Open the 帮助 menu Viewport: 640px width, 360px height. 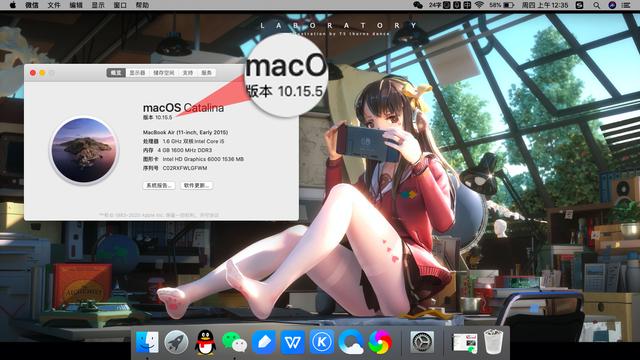click(142, 5)
